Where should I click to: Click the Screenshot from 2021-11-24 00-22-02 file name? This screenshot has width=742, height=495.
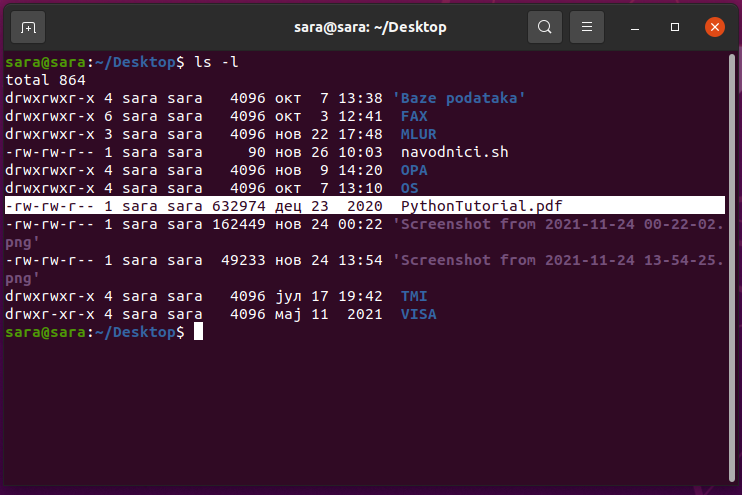(x=558, y=224)
